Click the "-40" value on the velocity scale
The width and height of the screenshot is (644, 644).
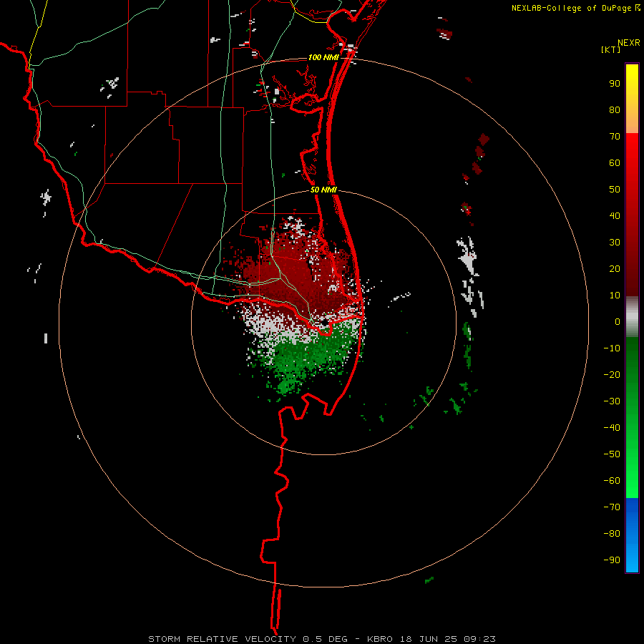[612, 428]
